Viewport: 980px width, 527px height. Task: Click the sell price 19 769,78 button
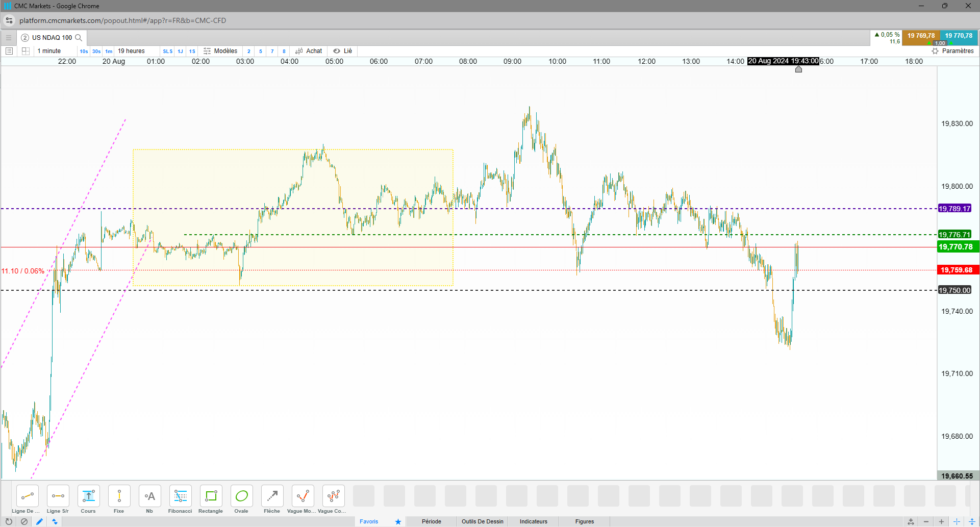pyautogui.click(x=921, y=37)
